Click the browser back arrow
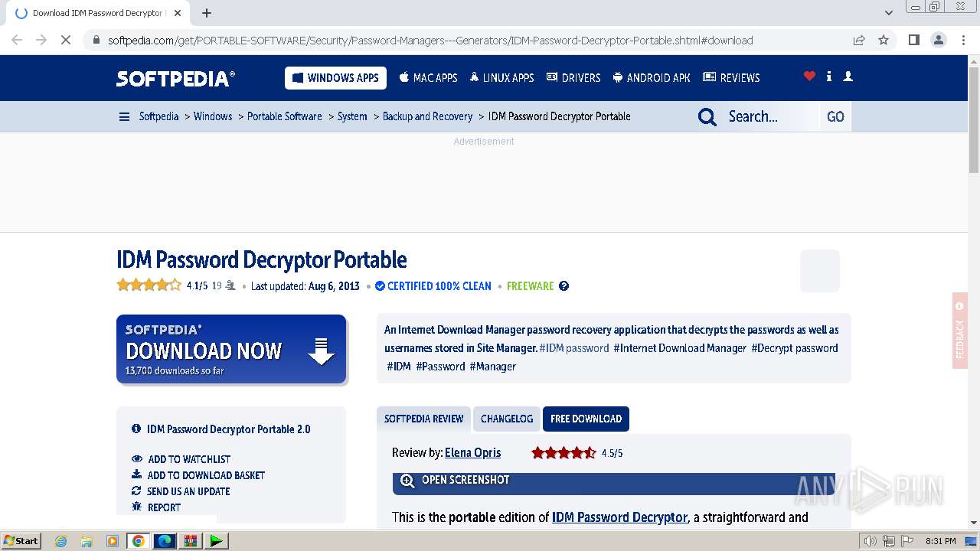 17,40
